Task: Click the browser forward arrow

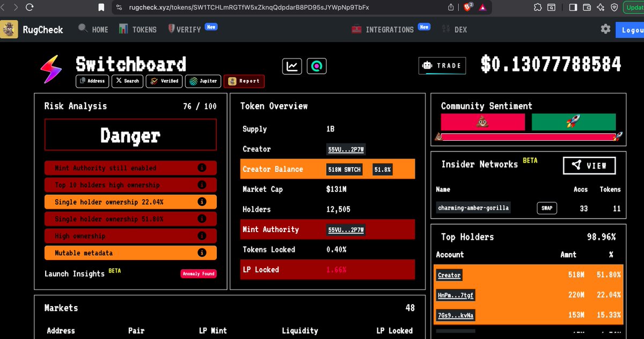Action: 14,8
